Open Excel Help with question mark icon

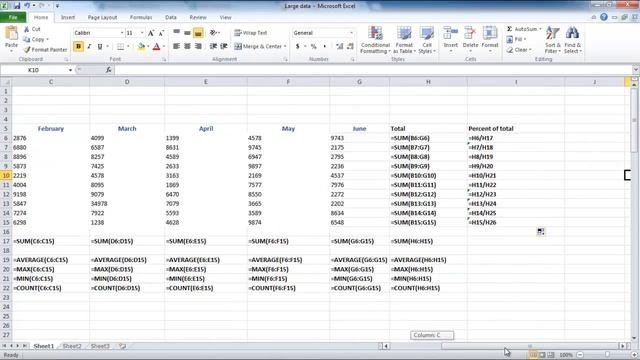(604, 17)
